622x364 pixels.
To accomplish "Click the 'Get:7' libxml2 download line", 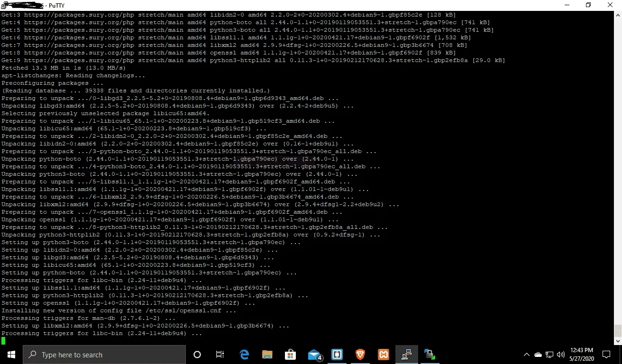I will click(x=235, y=45).
